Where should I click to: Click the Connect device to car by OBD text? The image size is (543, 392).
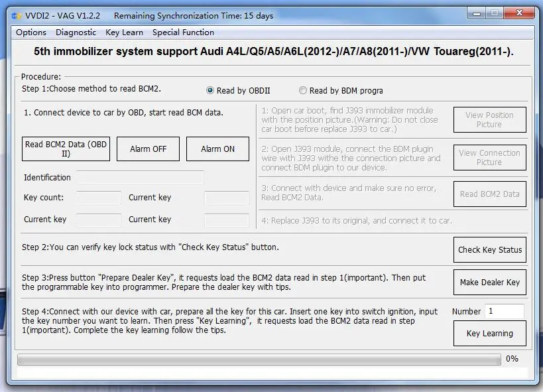(x=123, y=113)
